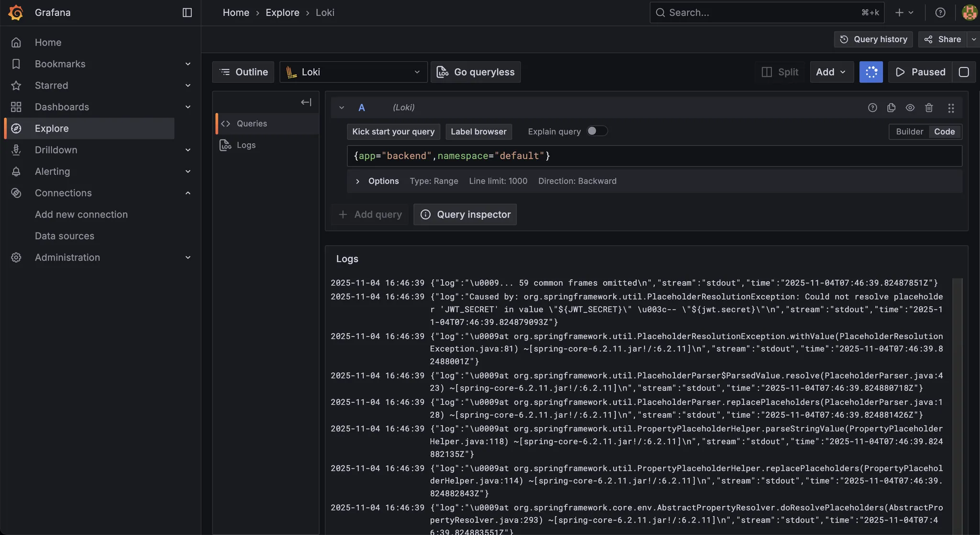980x535 pixels.
Task: Dock the sidebar menu toggle icon
Action: coord(187,12)
